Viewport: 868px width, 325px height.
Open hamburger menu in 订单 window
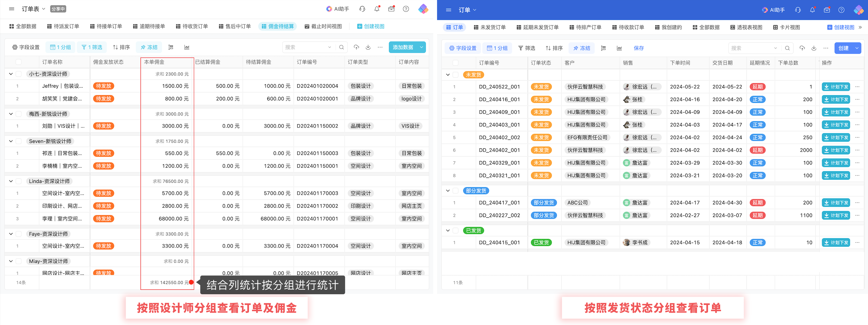[448, 10]
